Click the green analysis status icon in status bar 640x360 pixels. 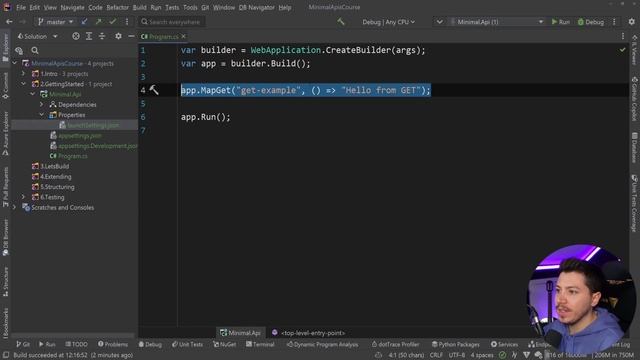(x=502, y=355)
